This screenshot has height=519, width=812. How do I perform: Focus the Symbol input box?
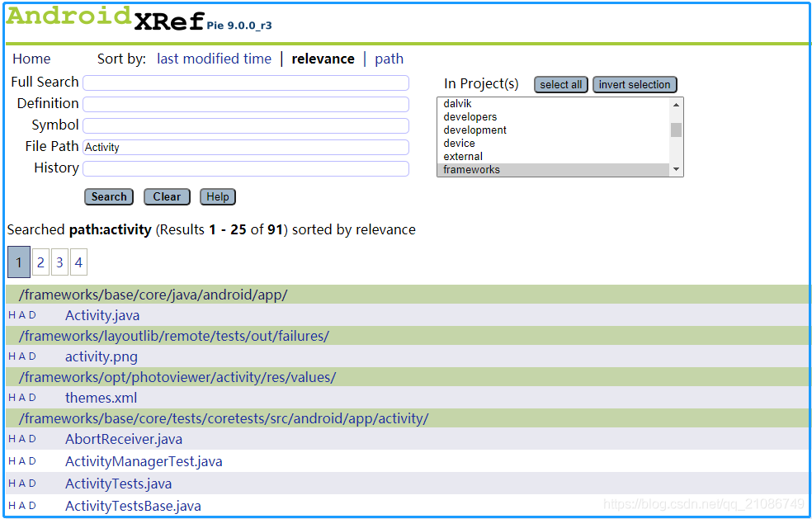click(246, 126)
